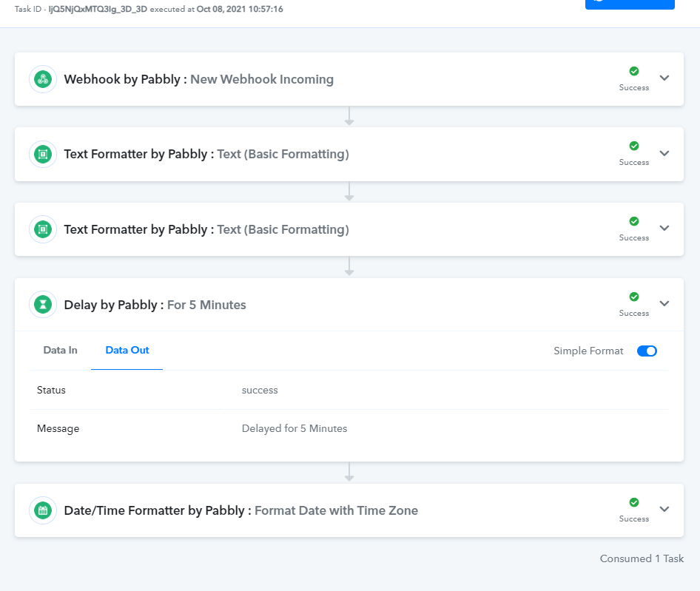This screenshot has width=700, height=591.
Task: Click the Date/Time Formatter by Pabbly title
Action: click(154, 510)
